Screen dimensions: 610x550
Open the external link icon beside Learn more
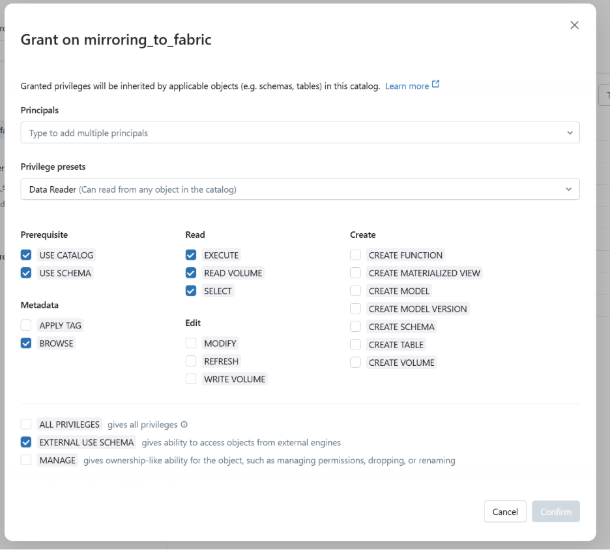(x=436, y=84)
